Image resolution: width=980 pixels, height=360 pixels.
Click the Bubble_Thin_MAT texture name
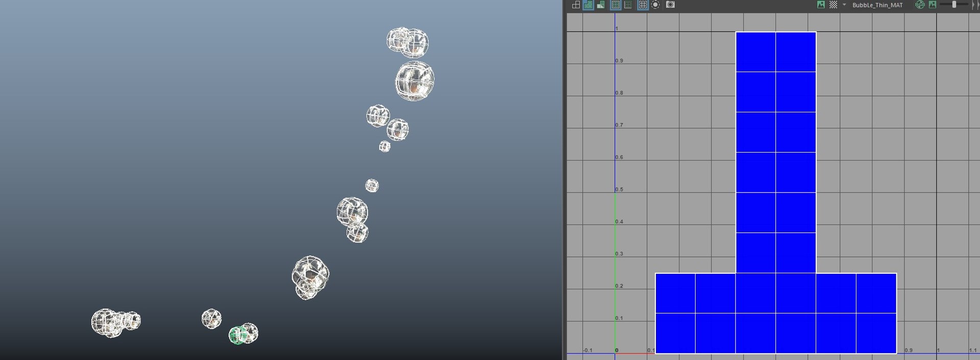tap(877, 5)
